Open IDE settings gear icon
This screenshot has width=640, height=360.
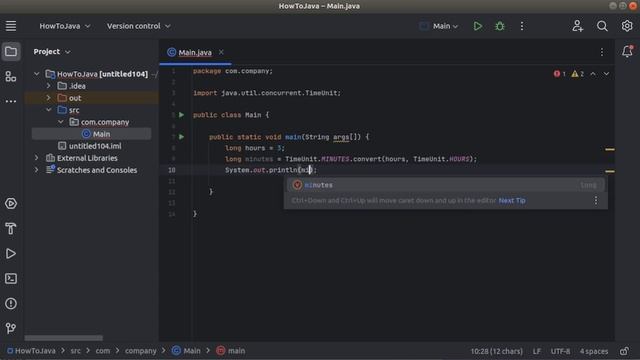coord(627,26)
